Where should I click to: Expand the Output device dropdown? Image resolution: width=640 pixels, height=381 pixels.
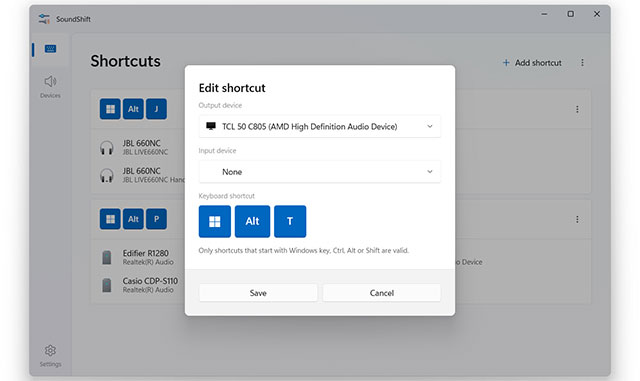[320, 127]
